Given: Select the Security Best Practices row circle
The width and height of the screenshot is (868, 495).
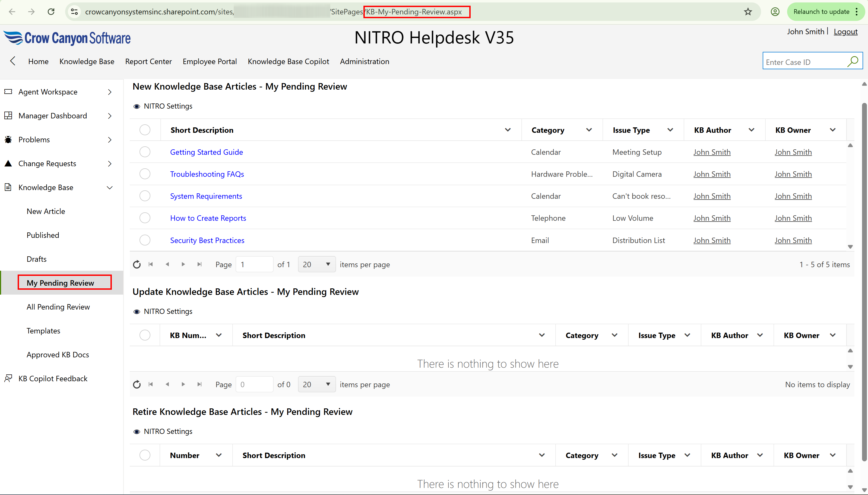Looking at the screenshot, I should pos(145,240).
